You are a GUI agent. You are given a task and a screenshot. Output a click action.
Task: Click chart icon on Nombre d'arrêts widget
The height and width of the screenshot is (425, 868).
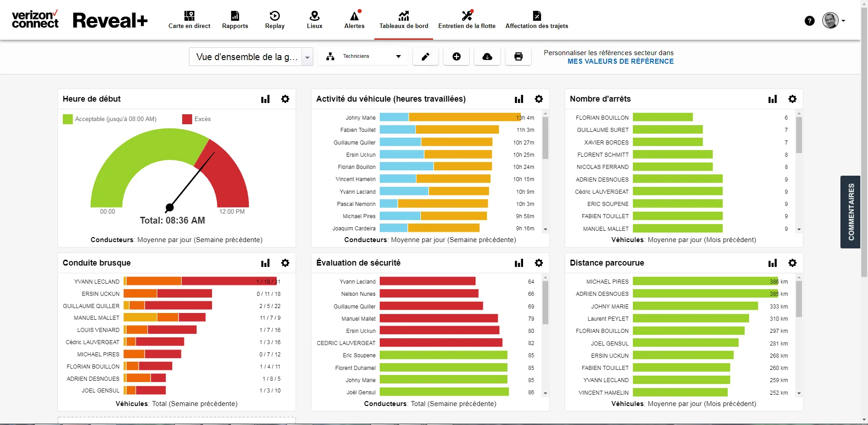coord(773,99)
